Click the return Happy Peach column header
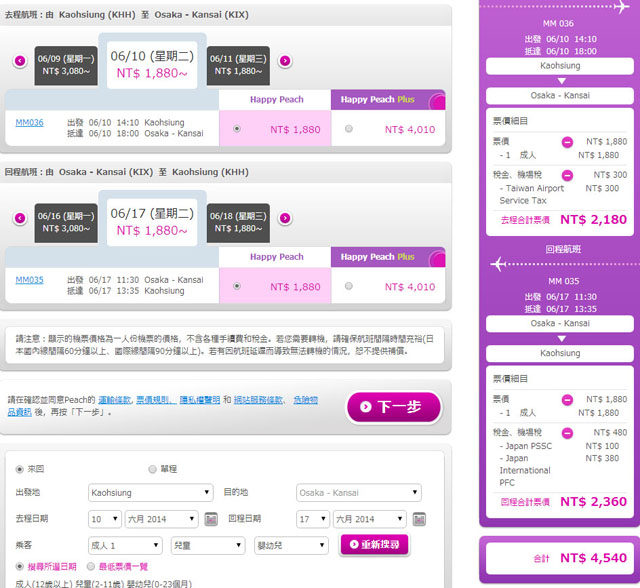Viewport: 640px width, 588px height. (275, 257)
